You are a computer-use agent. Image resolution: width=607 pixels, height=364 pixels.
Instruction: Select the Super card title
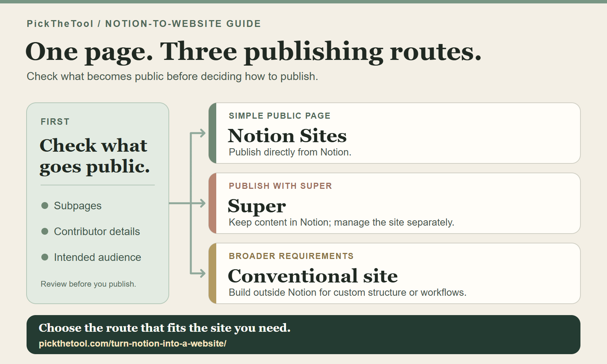(257, 207)
